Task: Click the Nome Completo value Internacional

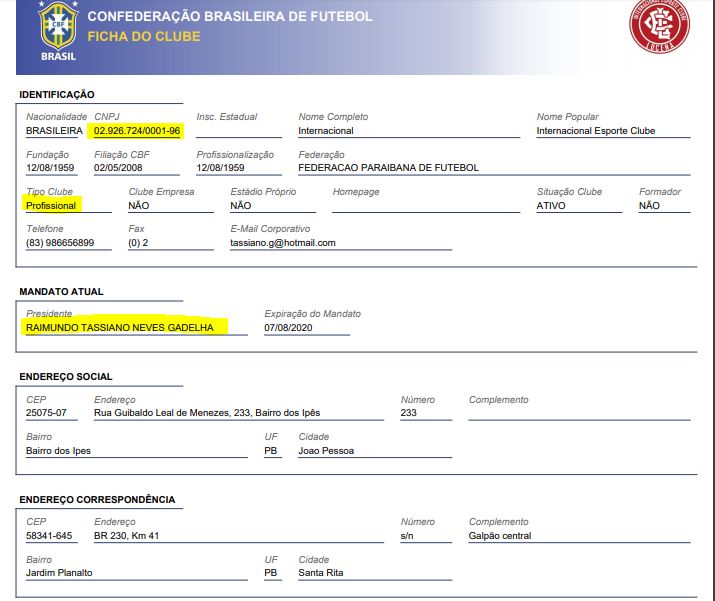Action: coord(326,131)
